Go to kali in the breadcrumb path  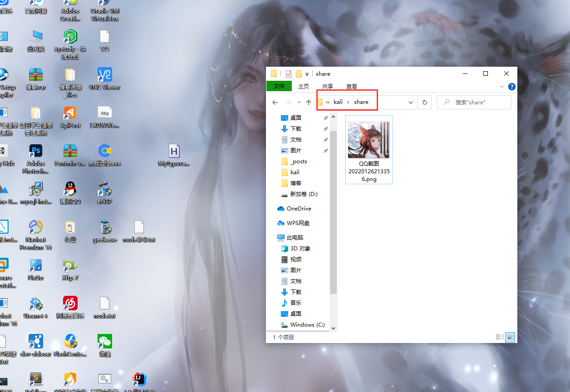coord(338,102)
